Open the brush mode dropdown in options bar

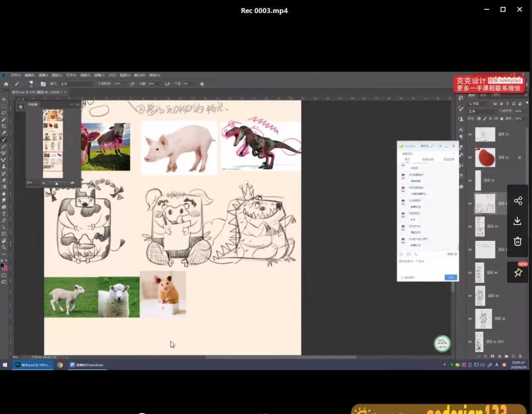(x=76, y=84)
